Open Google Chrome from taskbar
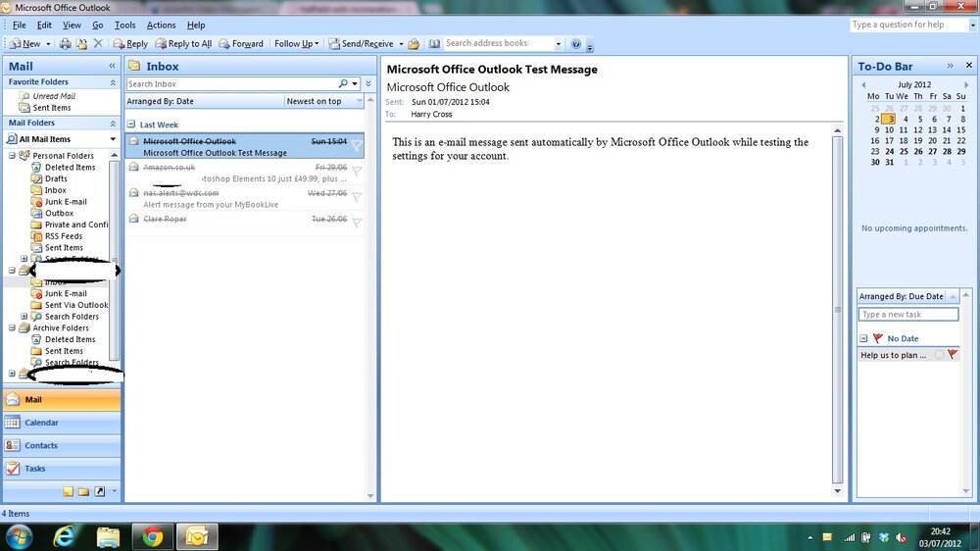 point(153,536)
